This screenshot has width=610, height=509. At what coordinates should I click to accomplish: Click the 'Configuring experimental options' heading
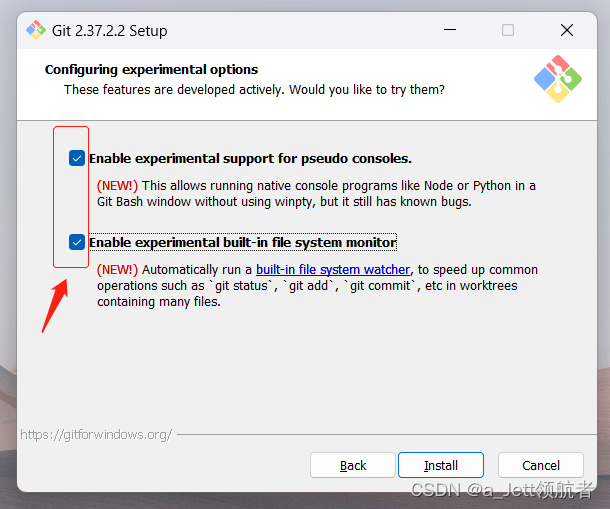(x=151, y=70)
